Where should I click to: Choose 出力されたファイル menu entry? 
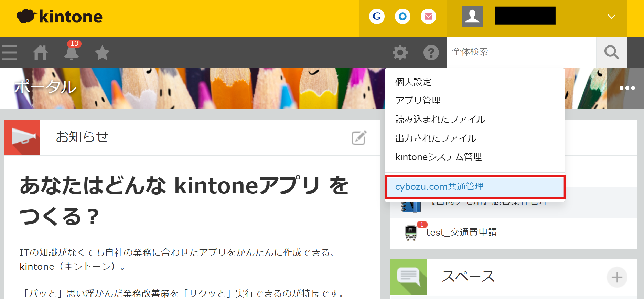[x=475, y=138]
